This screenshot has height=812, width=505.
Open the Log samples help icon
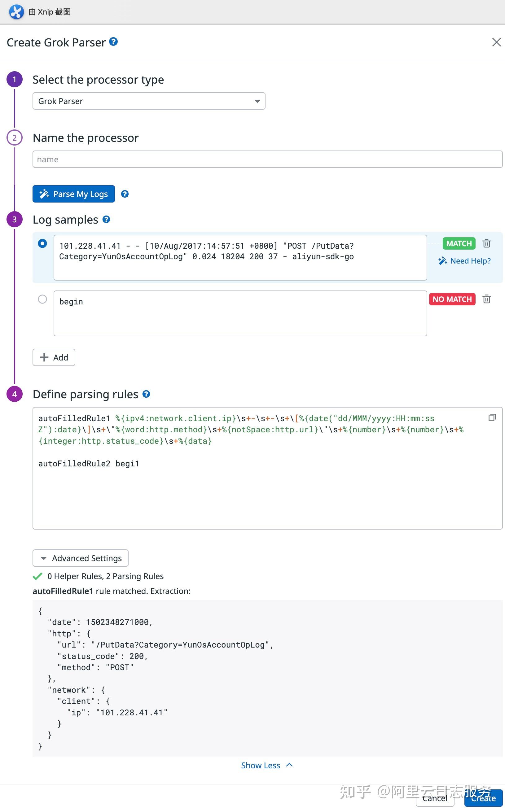coord(106,219)
